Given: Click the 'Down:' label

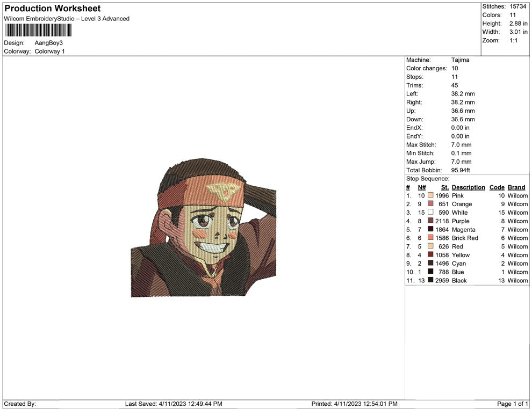Looking at the screenshot, I should (415, 119).
